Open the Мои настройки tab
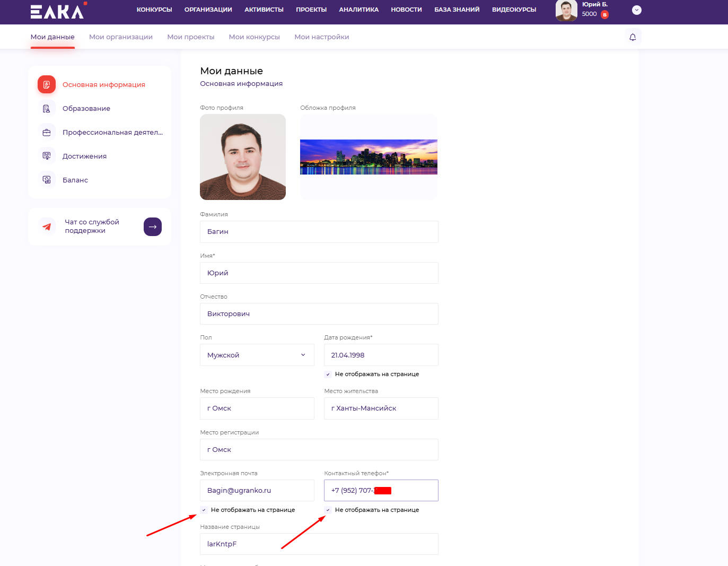Image resolution: width=728 pixels, height=566 pixels. coord(321,37)
